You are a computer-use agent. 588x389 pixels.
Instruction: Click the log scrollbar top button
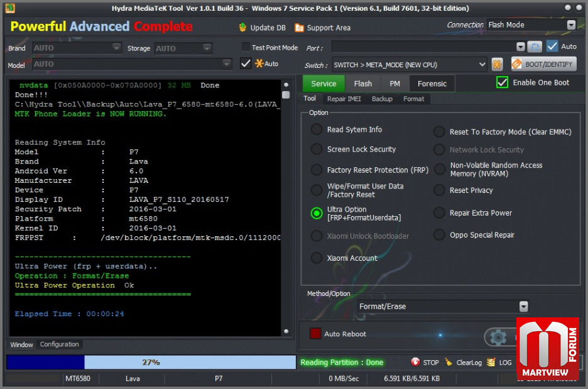coord(286,85)
